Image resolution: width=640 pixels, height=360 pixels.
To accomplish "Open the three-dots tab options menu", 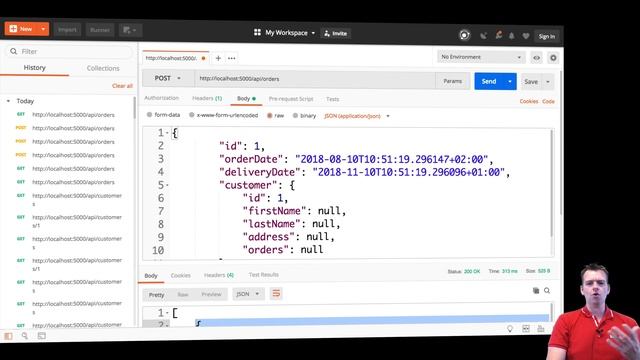I will point(231,58).
